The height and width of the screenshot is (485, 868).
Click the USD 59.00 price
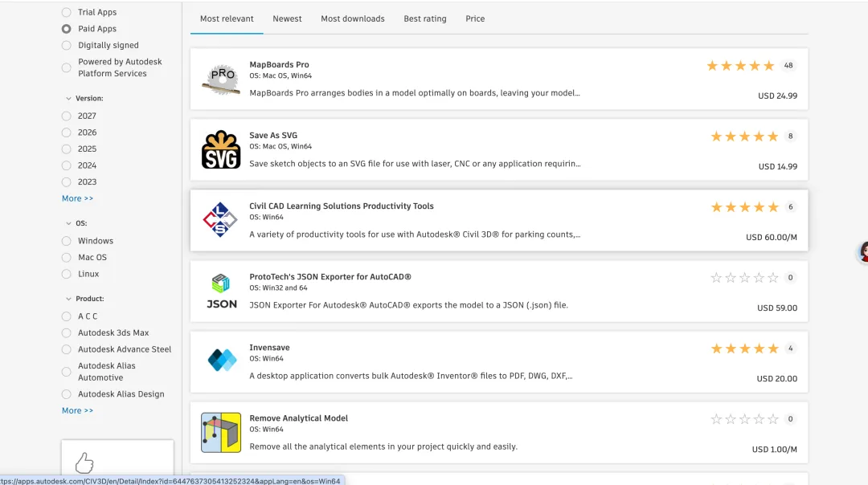tap(777, 308)
